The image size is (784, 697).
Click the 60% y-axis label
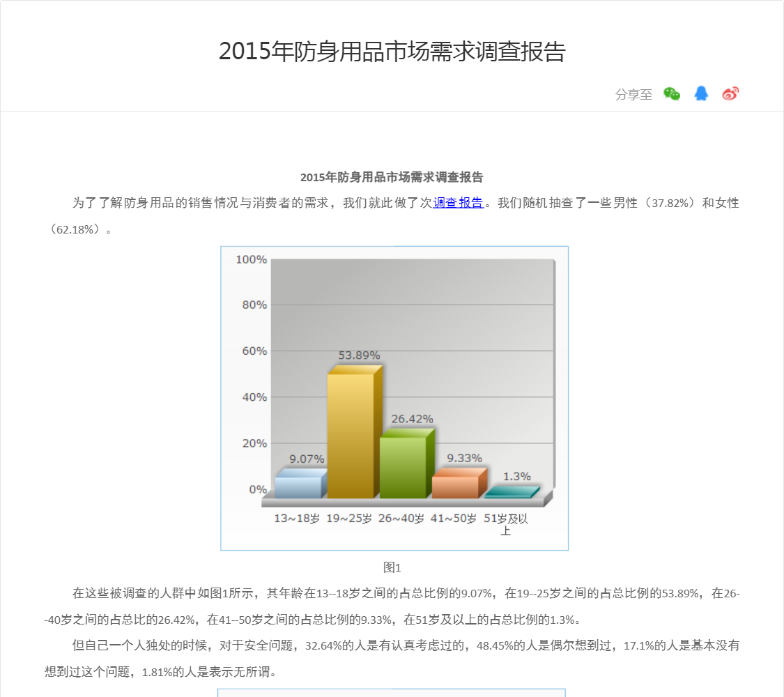click(254, 351)
